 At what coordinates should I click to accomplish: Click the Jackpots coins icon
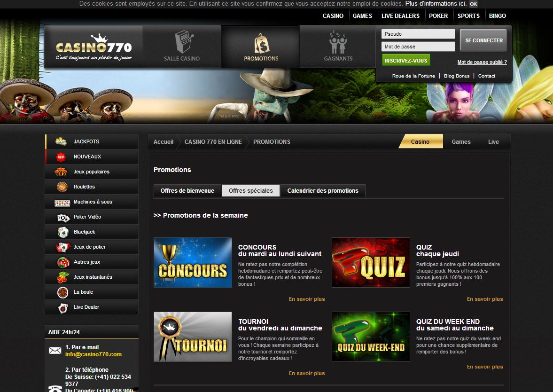coord(61,141)
